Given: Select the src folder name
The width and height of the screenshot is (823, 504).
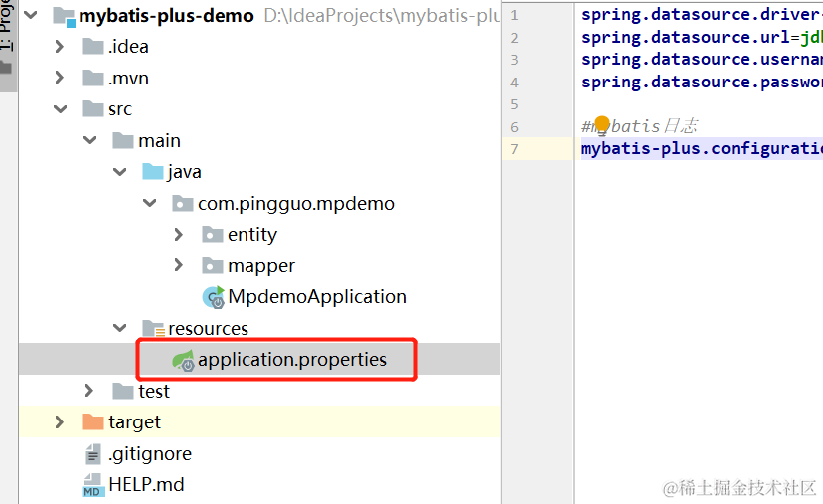Looking at the screenshot, I should tap(120, 109).
